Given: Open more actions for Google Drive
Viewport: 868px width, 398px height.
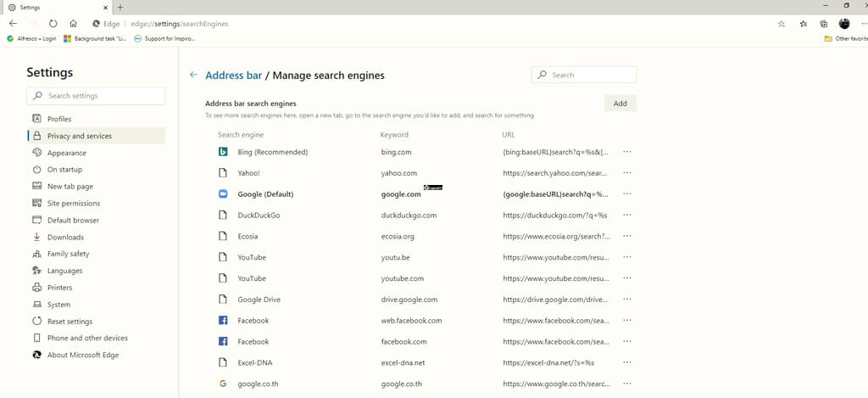Looking at the screenshot, I should 626,300.
